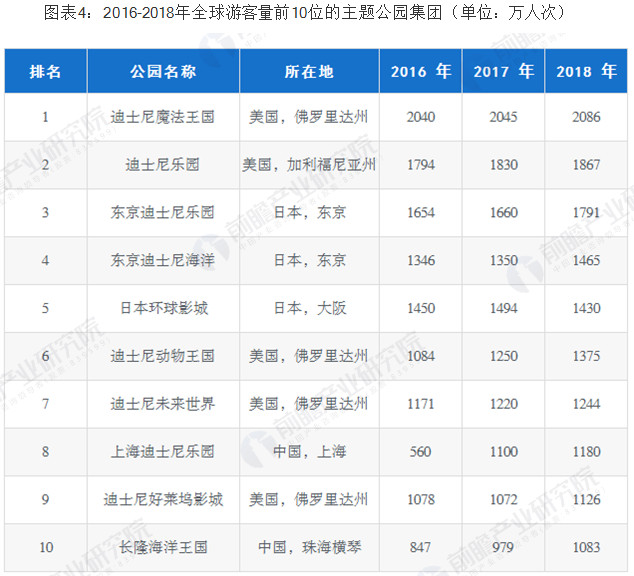The image size is (634, 576).
Task: Click the value 1375
Action: 586,356
